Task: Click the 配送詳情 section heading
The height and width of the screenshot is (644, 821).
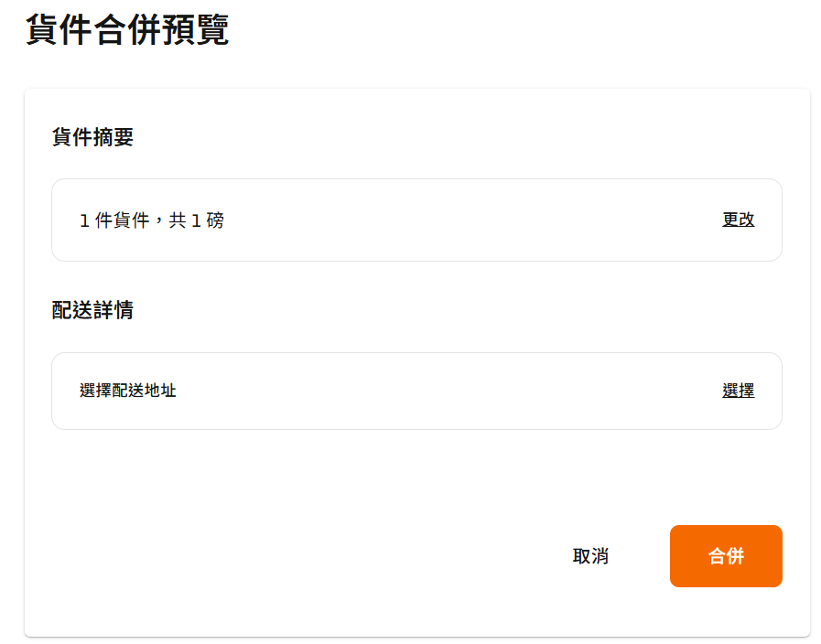Action: point(92,310)
